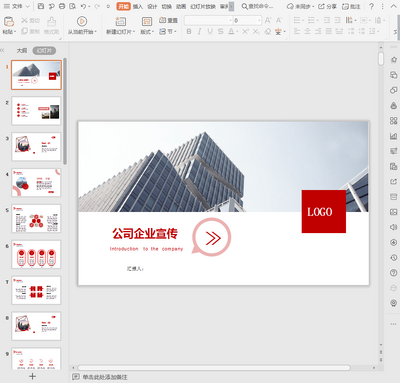Select the 幻灯片 Slides pane tab
Viewport: 400px width, 383px height.
tap(44, 51)
